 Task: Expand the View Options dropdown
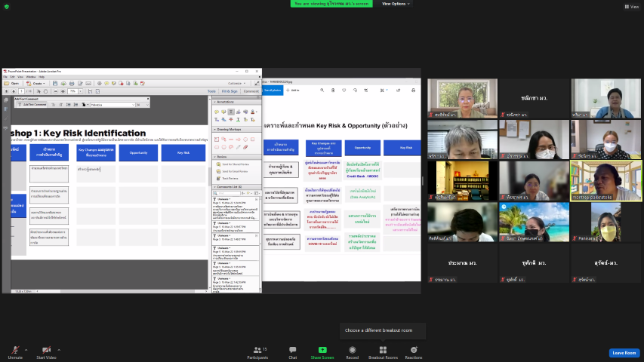click(x=396, y=4)
